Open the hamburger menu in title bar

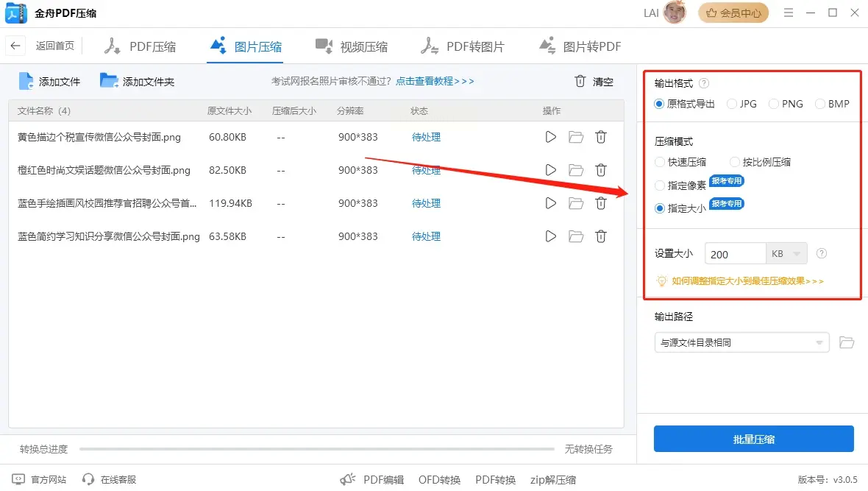point(789,13)
